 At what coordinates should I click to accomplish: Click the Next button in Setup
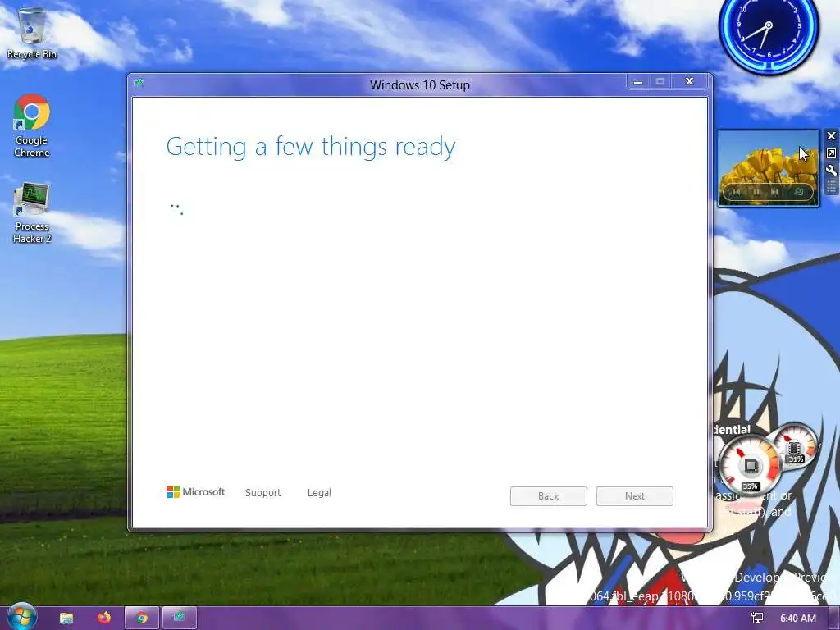point(635,496)
